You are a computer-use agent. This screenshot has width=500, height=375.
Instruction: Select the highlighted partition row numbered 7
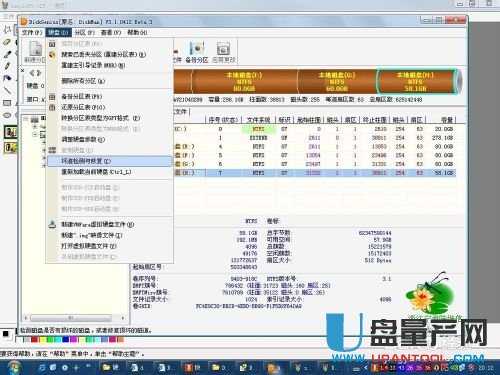point(314,173)
